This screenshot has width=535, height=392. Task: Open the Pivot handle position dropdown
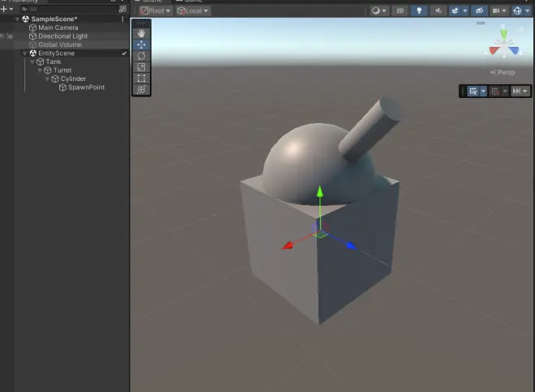point(156,11)
